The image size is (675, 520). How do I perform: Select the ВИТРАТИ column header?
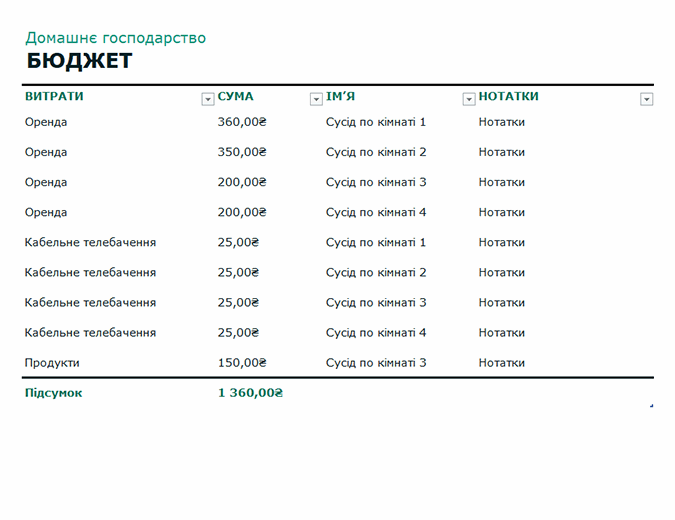(55, 97)
